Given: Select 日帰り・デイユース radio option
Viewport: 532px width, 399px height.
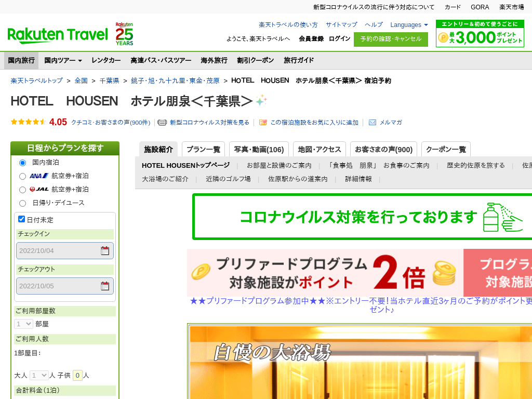Looking at the screenshot, I should pos(22,203).
